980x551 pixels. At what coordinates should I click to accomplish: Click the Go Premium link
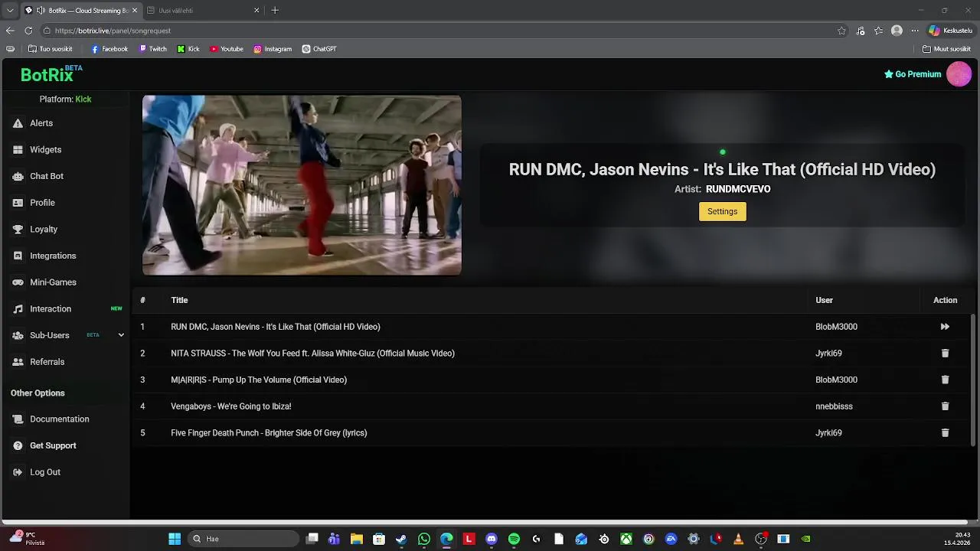[x=913, y=74]
